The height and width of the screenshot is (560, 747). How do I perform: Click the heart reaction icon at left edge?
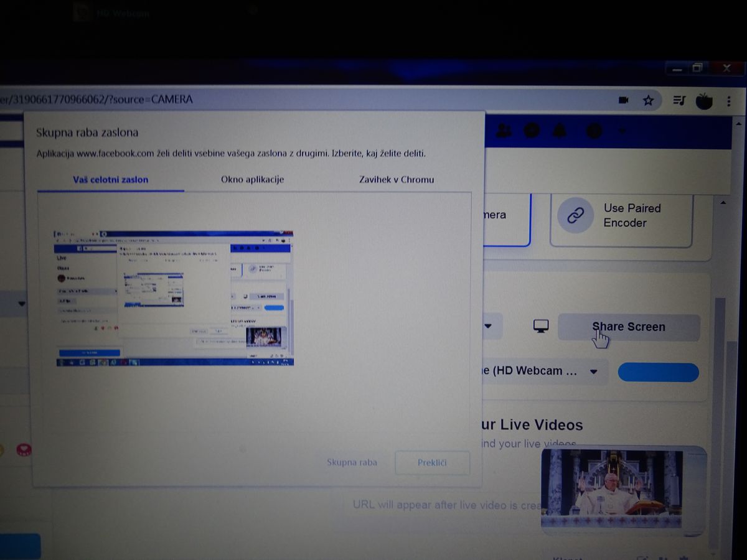(24, 449)
